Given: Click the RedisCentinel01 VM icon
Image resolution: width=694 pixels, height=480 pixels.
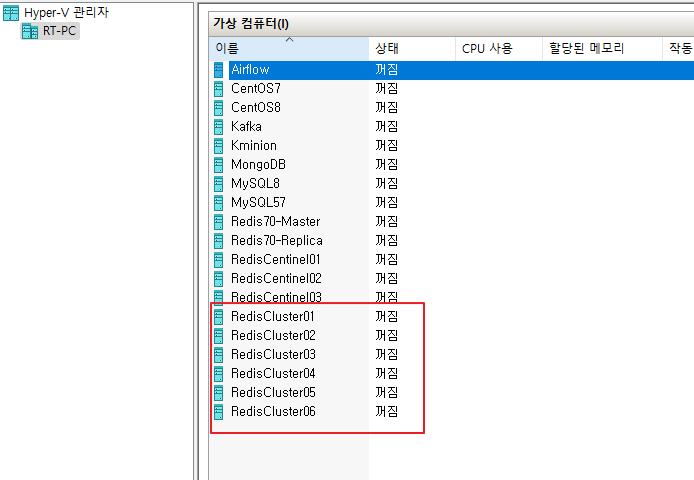Looking at the screenshot, I should coord(218,260).
